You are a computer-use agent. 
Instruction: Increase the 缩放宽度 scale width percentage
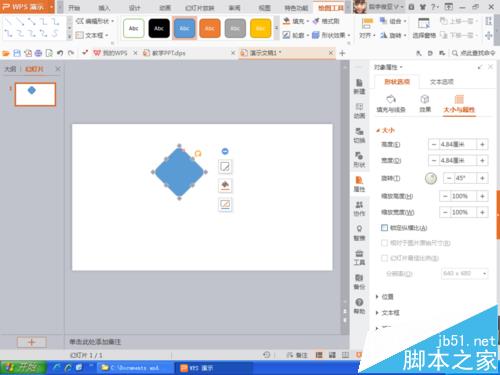pos(482,212)
